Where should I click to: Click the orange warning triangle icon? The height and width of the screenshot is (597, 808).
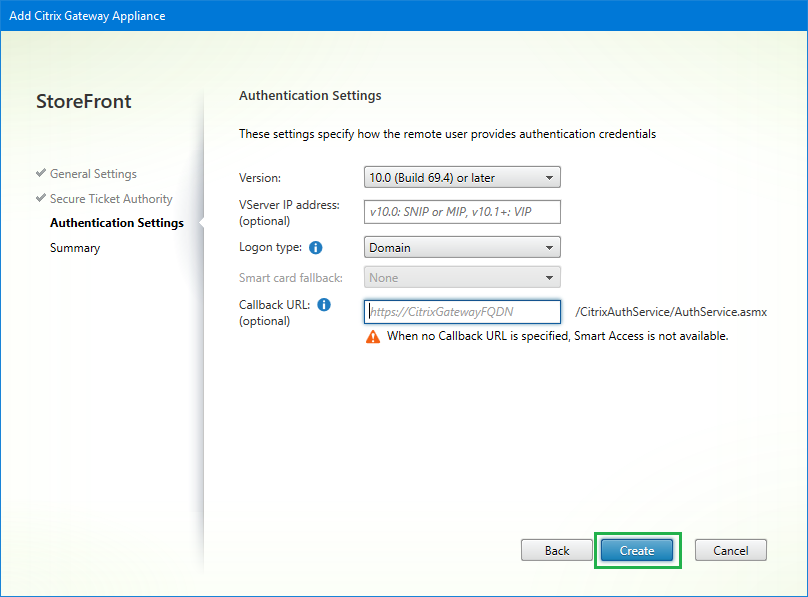(x=373, y=337)
